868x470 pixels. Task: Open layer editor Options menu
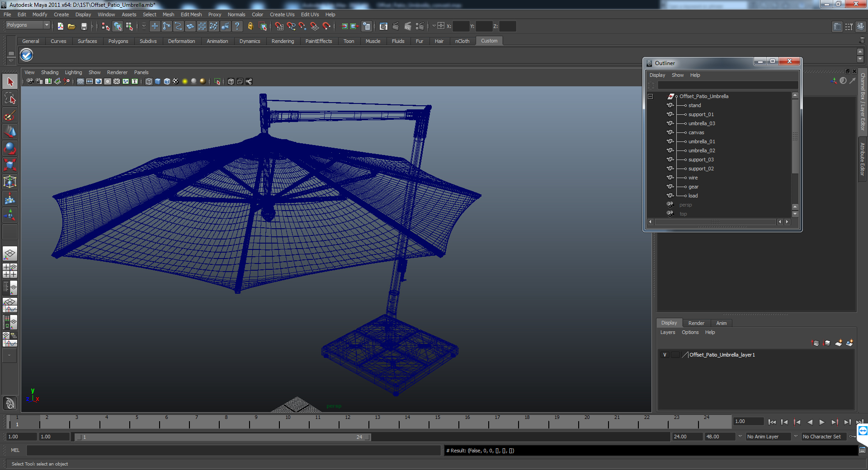(690, 332)
